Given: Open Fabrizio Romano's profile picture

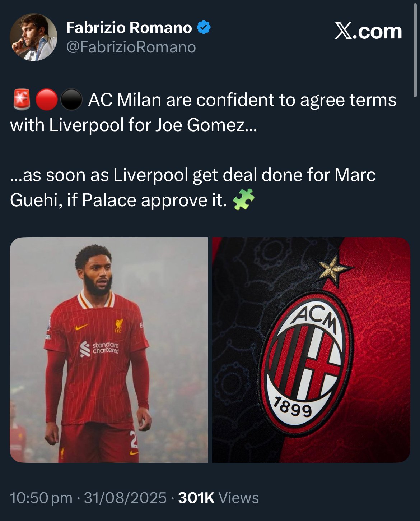Looking at the screenshot, I should (33, 37).
